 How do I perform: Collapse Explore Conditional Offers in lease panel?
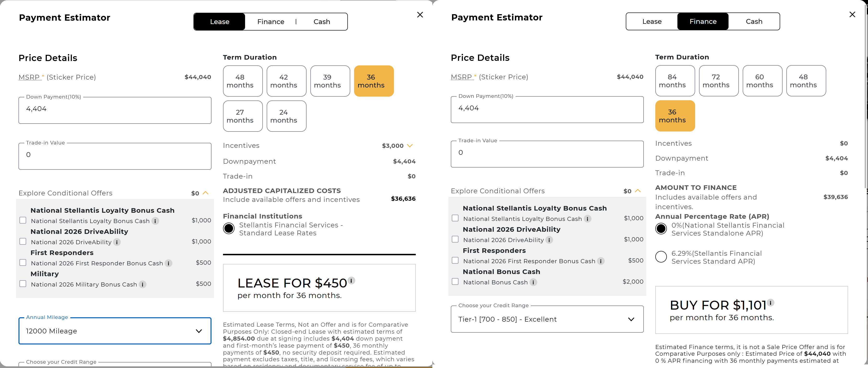[x=206, y=193]
